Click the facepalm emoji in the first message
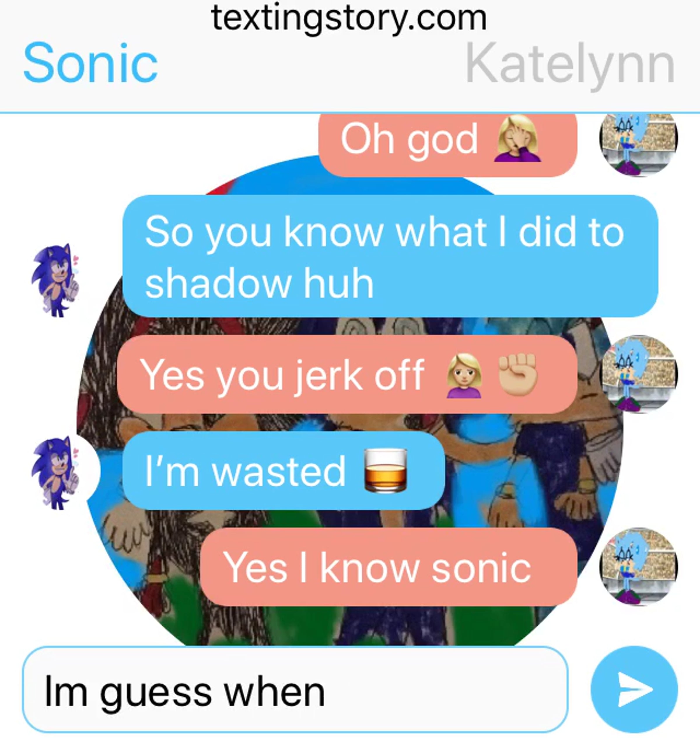 517,138
